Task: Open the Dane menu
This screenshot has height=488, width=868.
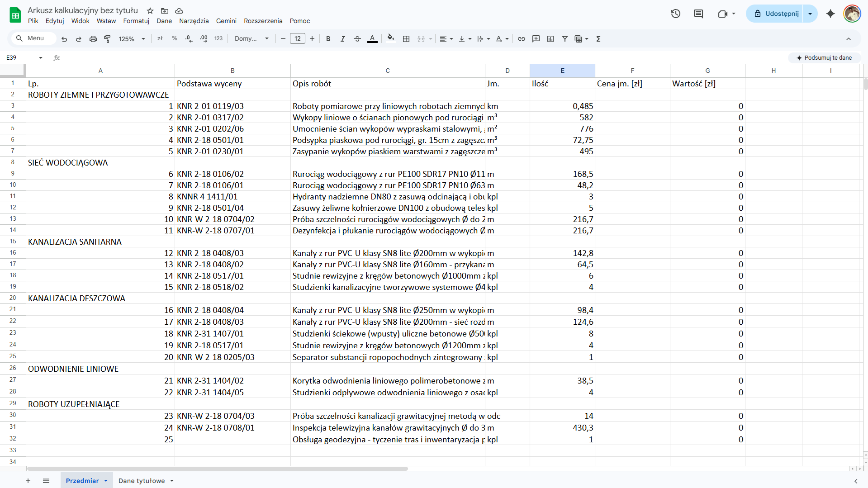Action: [164, 21]
